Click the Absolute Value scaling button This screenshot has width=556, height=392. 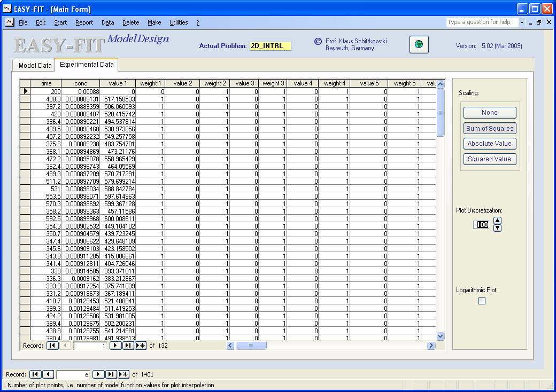(489, 144)
